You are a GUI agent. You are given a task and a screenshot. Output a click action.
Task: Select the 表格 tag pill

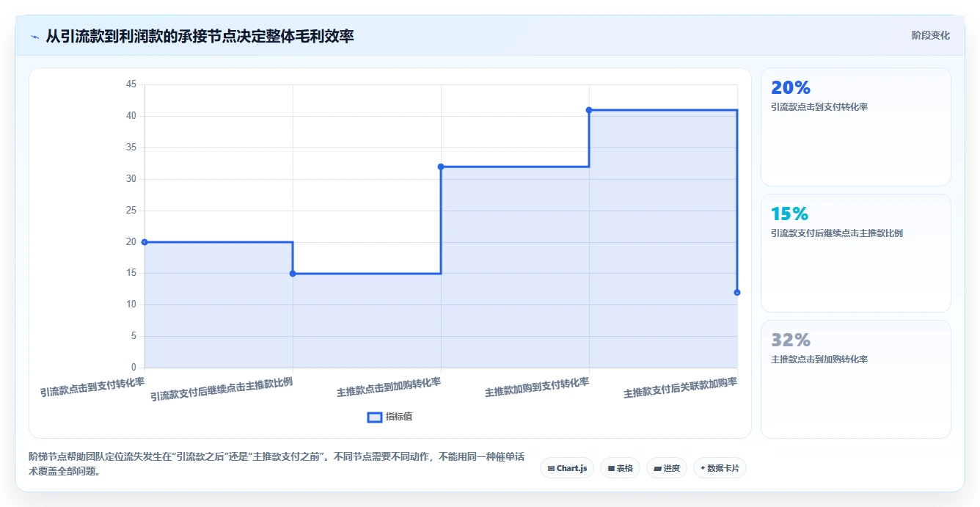click(x=620, y=468)
